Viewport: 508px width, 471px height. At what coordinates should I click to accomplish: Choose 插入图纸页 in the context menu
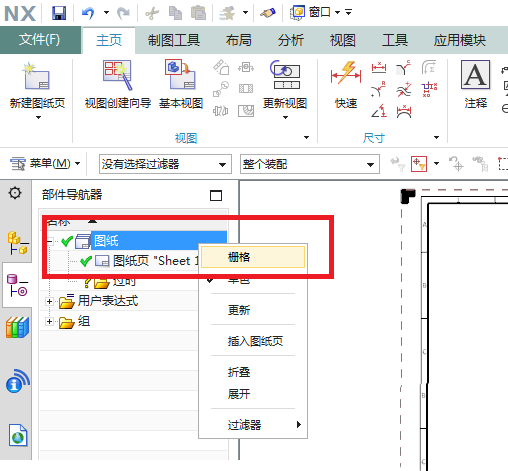tap(253, 341)
